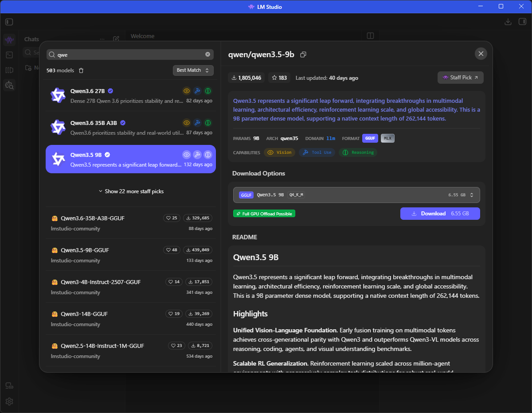
Task: Open the My Models sidebar icon
Action: (9, 70)
